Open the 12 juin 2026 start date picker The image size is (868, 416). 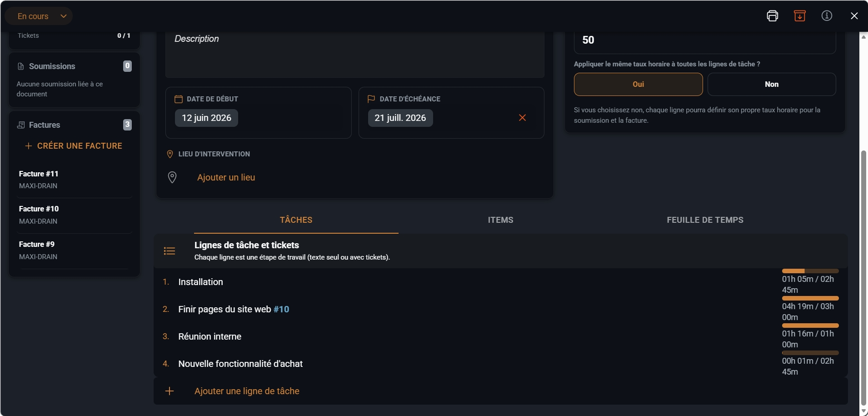pos(206,118)
